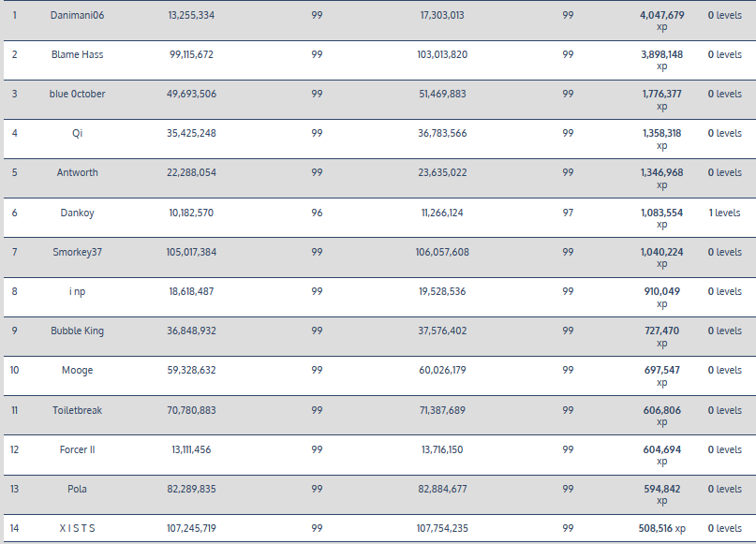
Task: Open player Danimani06's profile link
Action: click(x=78, y=15)
